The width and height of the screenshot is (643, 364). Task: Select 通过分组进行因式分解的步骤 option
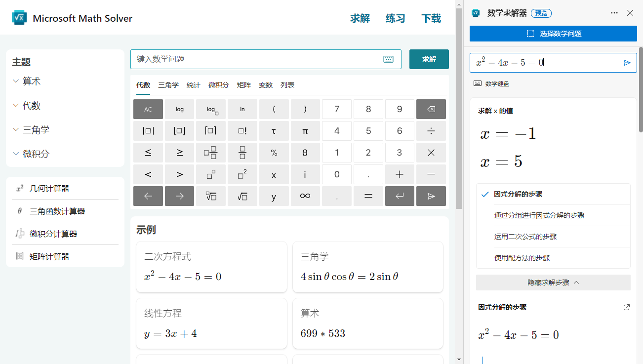(553, 215)
